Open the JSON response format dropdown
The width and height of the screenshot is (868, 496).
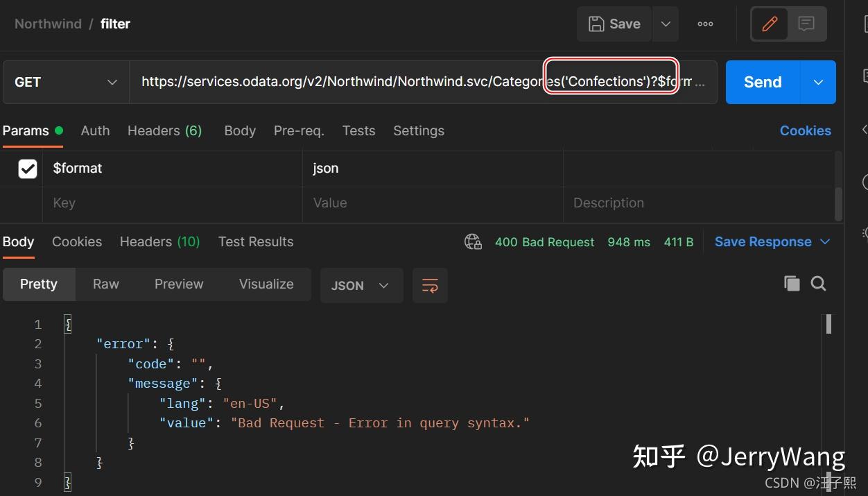click(361, 285)
